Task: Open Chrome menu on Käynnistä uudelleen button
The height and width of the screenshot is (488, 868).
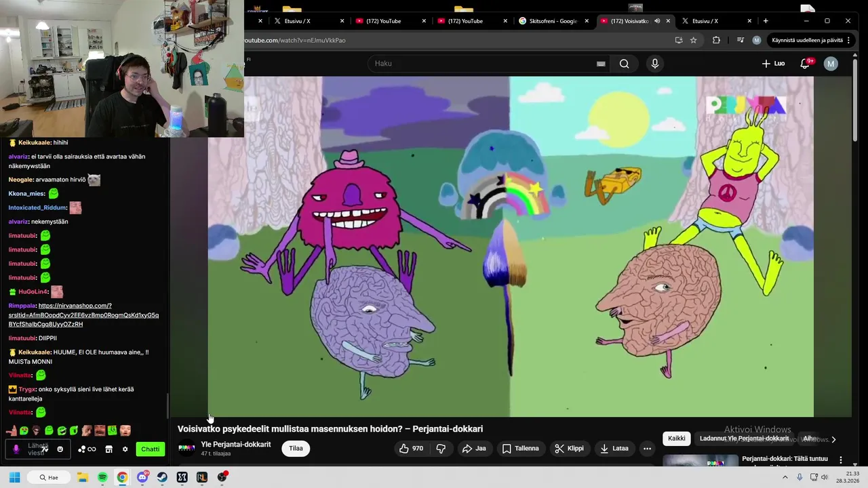Action: (848, 40)
